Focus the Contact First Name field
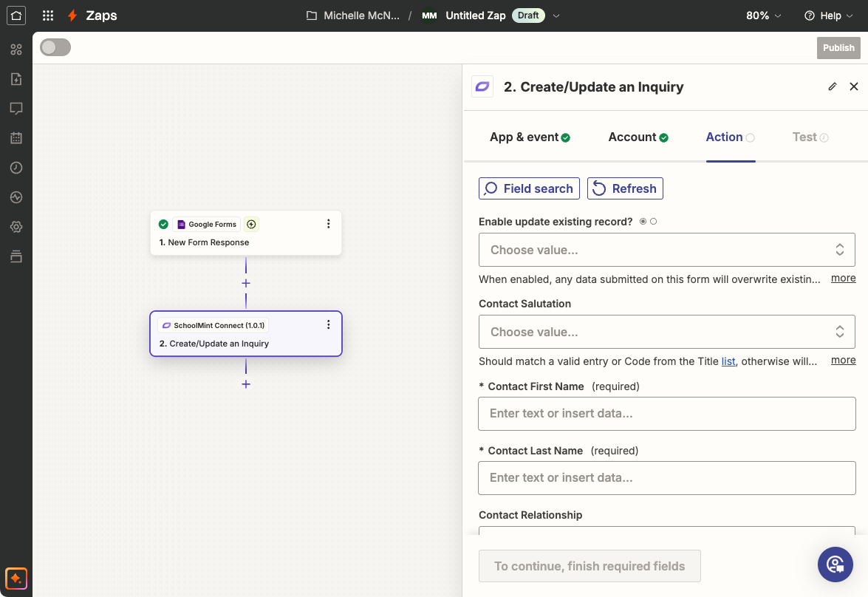This screenshot has height=597, width=868. (666, 414)
